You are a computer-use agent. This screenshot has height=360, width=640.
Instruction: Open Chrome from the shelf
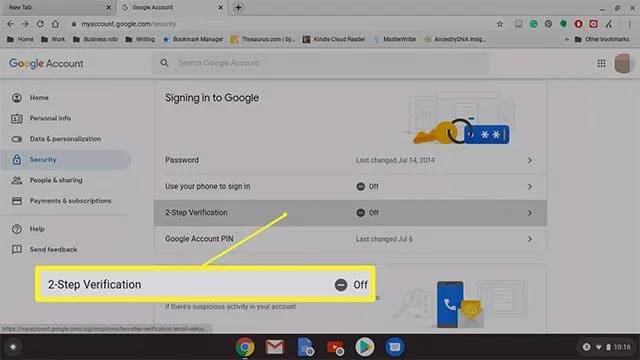tap(245, 347)
